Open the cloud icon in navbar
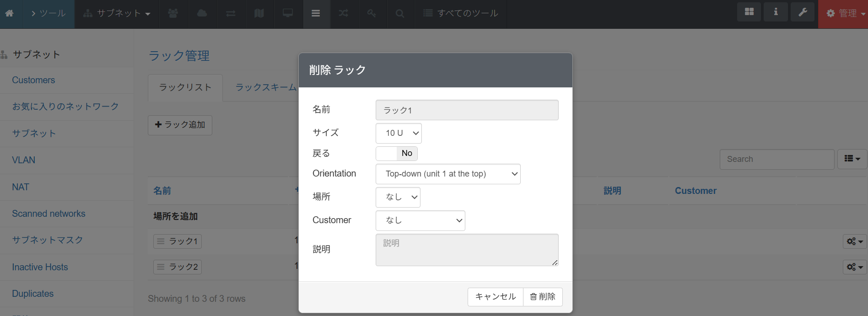 [202, 13]
